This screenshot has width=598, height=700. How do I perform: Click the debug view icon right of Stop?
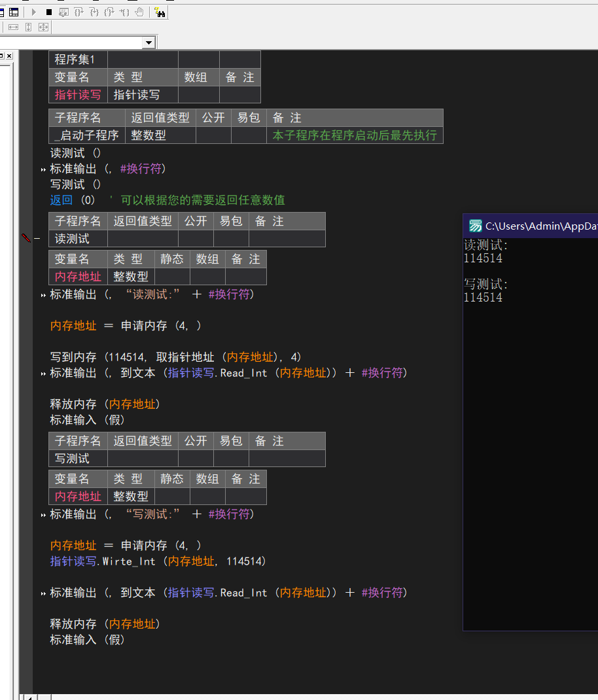click(64, 12)
